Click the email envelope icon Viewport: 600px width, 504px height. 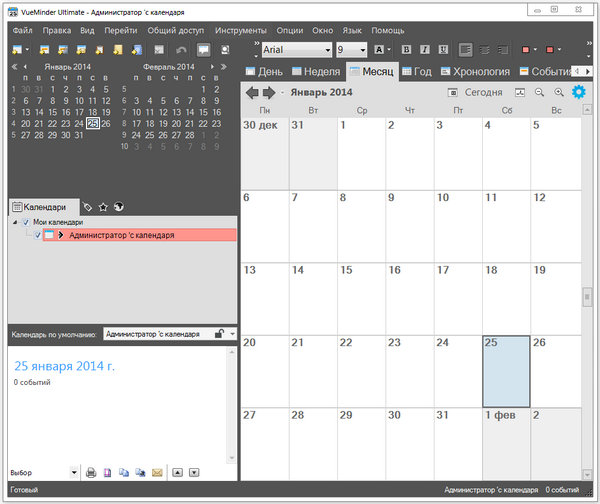157,472
